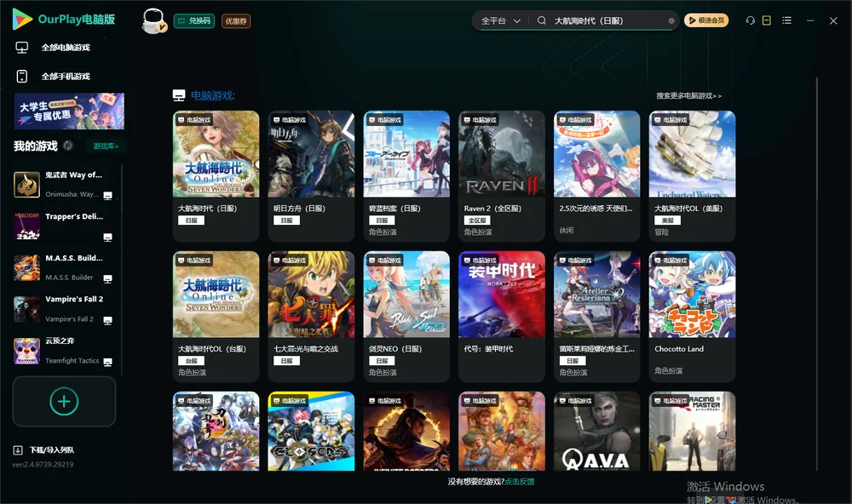This screenshot has height=504, width=852.
Task: Open the 游戏库> link
Action: tap(106, 146)
